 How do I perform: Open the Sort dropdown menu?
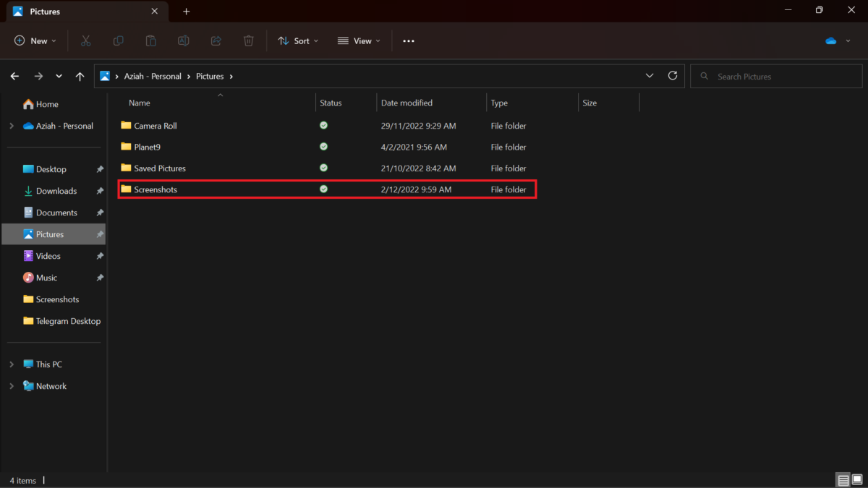pos(298,41)
